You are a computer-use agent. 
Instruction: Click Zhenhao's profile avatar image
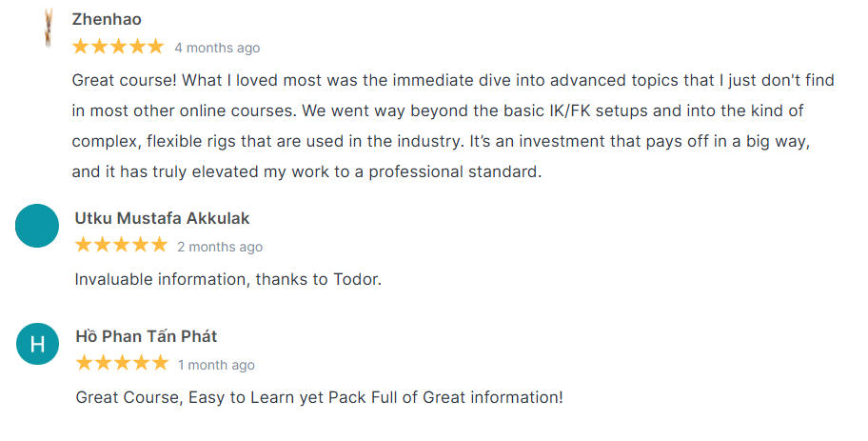48,28
